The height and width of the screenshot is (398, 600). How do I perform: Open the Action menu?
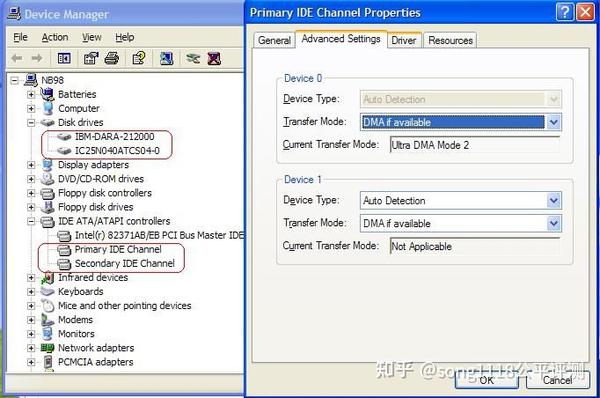point(55,37)
